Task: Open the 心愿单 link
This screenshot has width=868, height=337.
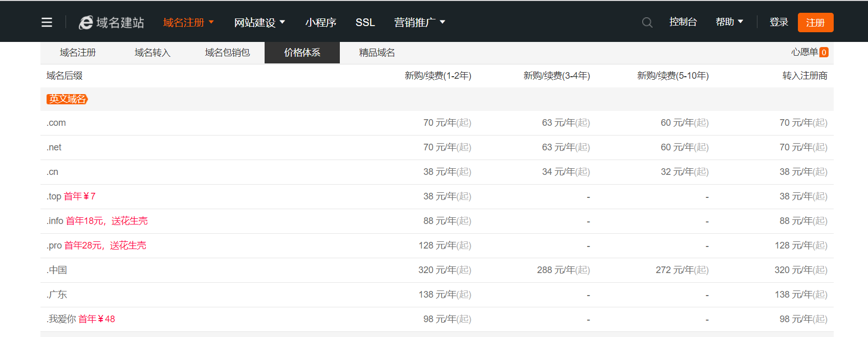Action: 805,52
